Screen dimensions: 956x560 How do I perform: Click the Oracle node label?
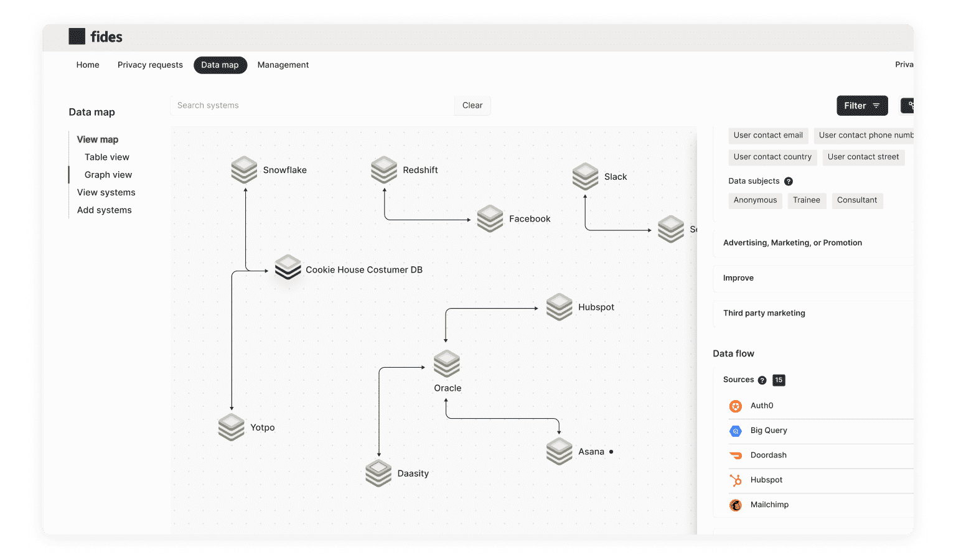tap(448, 388)
